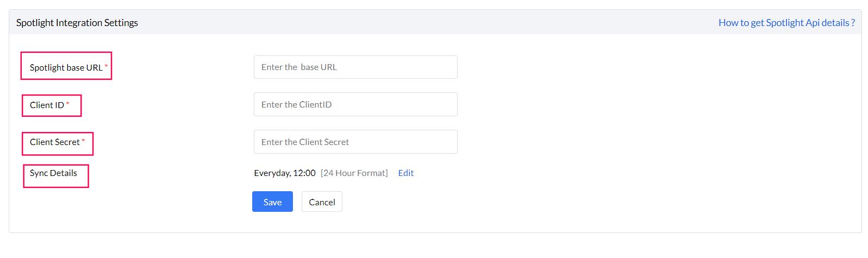Select the Client ID label text
Screen dimensions: 868x258
[x=47, y=105]
